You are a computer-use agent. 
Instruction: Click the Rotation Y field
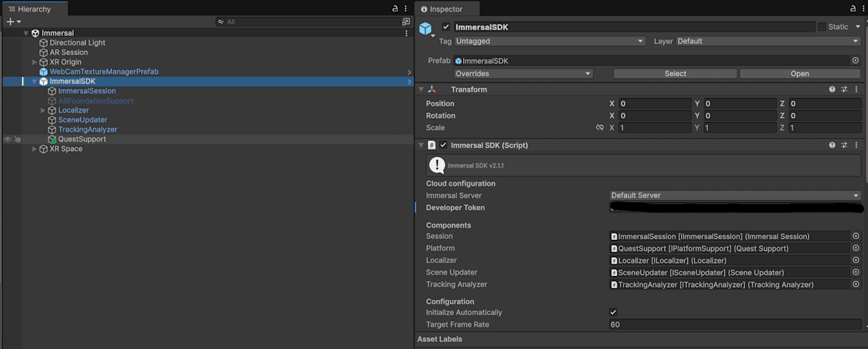click(x=740, y=116)
